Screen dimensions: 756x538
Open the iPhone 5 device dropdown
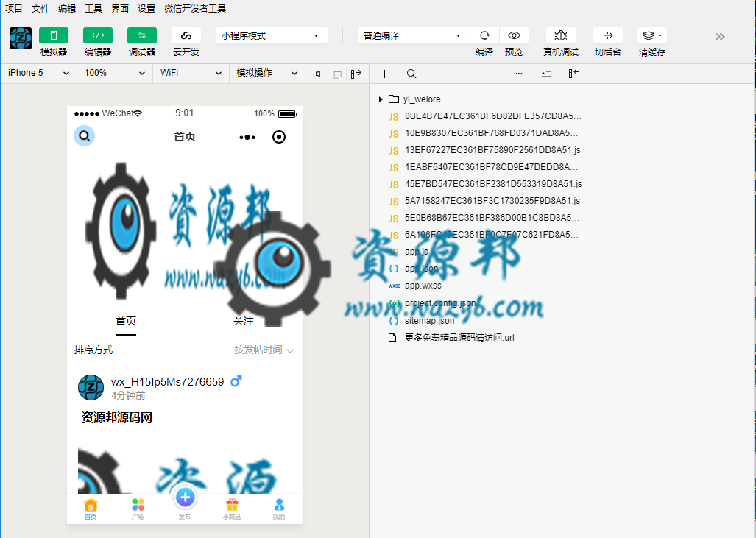pos(38,74)
